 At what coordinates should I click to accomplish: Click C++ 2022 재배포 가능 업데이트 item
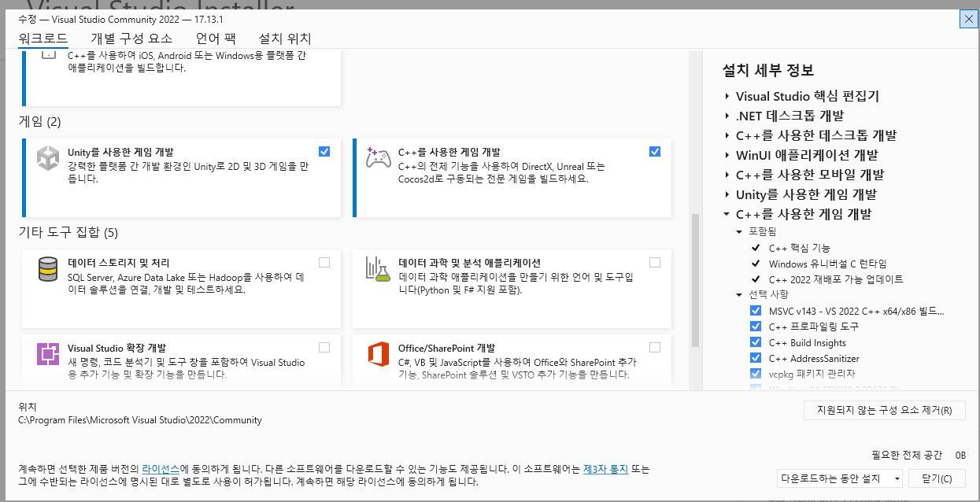pos(836,279)
